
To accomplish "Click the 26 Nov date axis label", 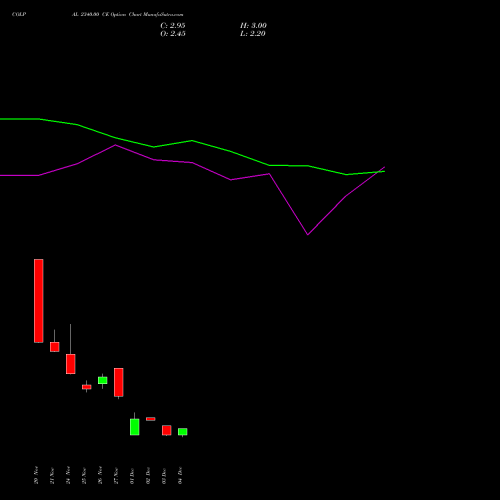I will click(x=100, y=475).
